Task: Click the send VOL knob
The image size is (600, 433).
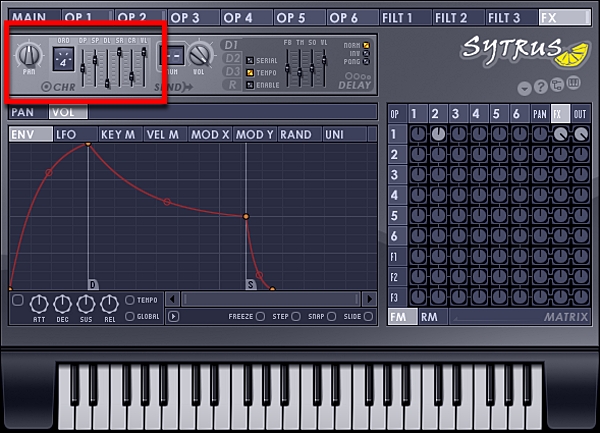Action: [200, 54]
